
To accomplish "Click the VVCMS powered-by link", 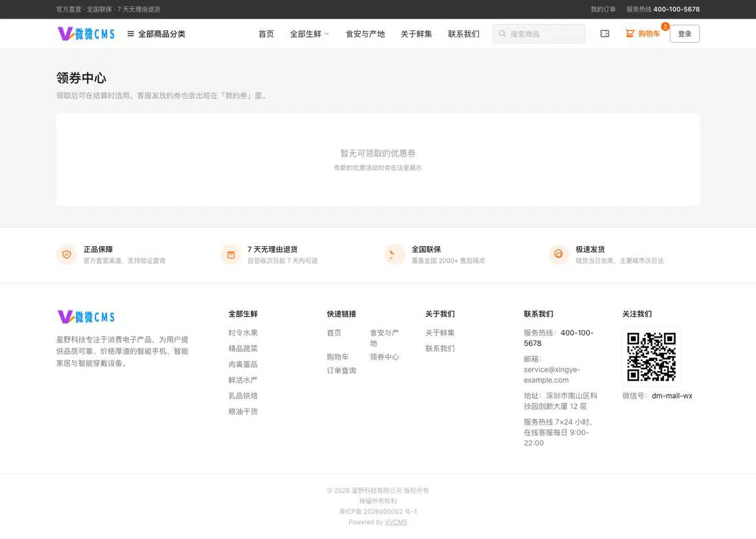I will [396, 522].
